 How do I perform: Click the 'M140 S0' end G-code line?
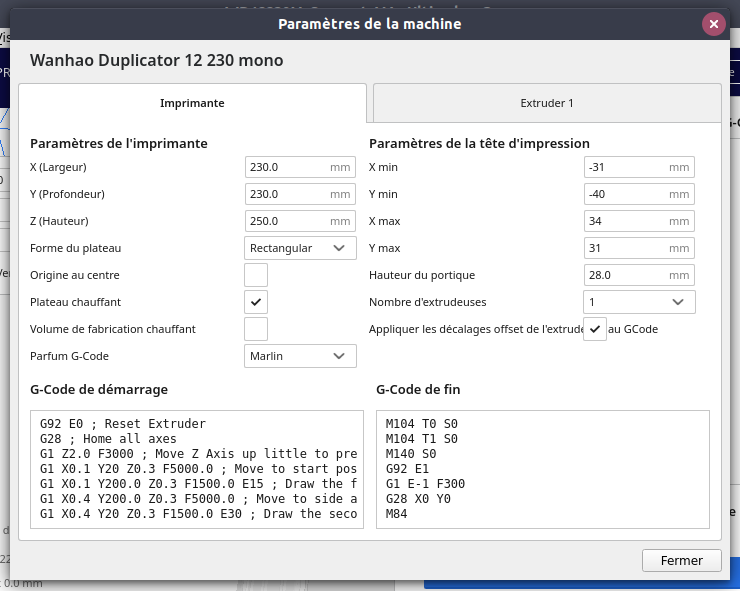click(x=411, y=454)
